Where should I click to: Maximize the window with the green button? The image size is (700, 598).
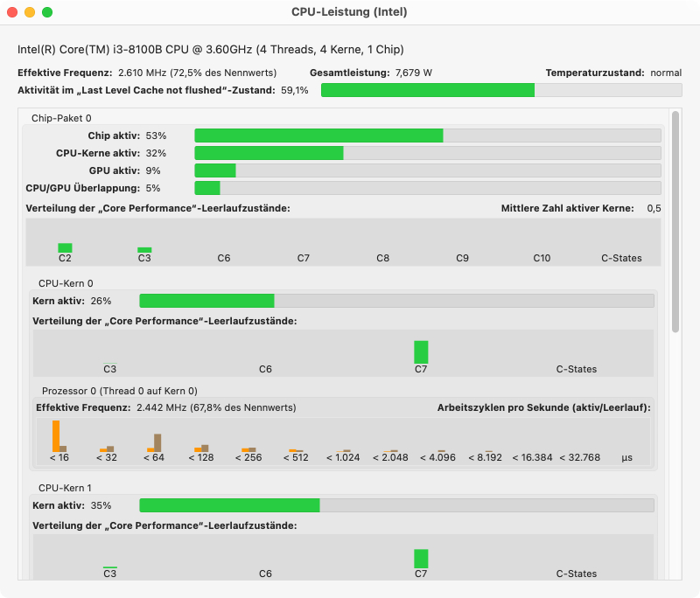click(47, 12)
